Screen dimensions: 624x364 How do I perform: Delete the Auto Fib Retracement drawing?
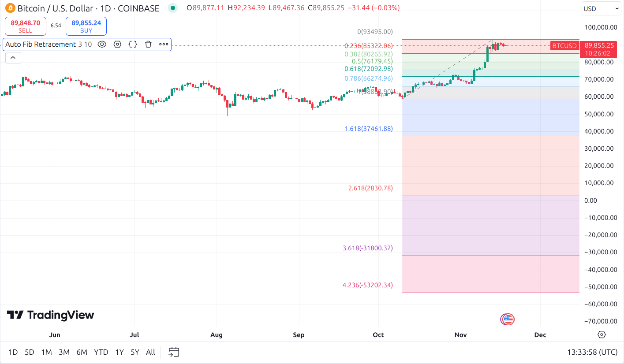[x=148, y=44]
